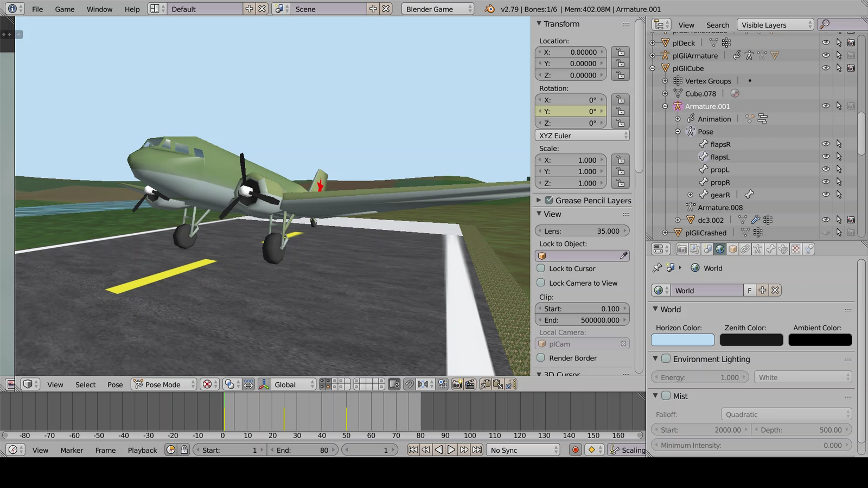Enable the Environment Lighting checkbox
Viewport: 868px width, 488px height.
666,358
